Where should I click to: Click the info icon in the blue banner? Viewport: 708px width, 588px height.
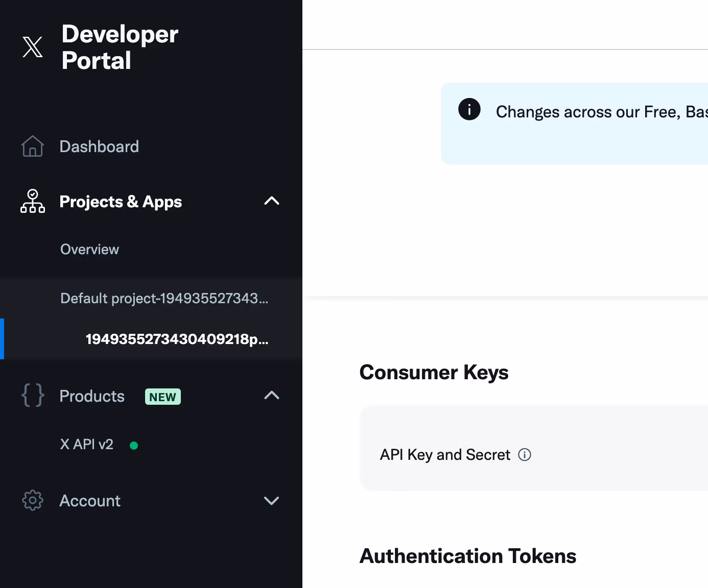tap(469, 109)
